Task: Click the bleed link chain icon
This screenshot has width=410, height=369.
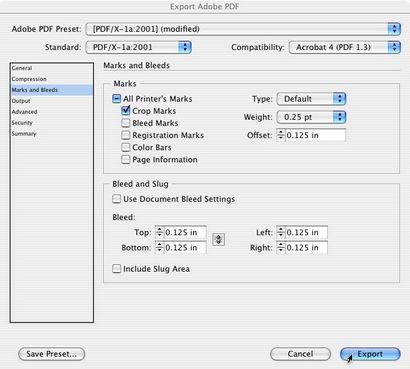Action: click(219, 239)
